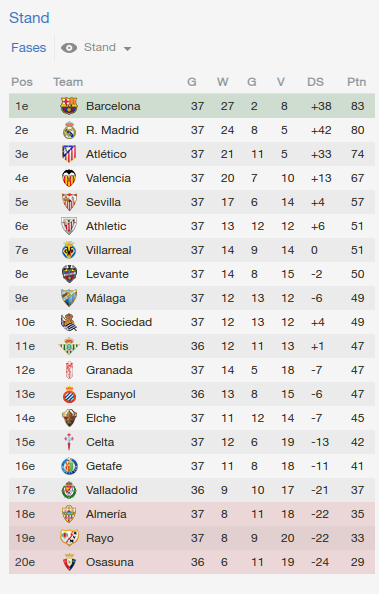
Task: Click the Osasuna club crest
Action: coord(69,562)
